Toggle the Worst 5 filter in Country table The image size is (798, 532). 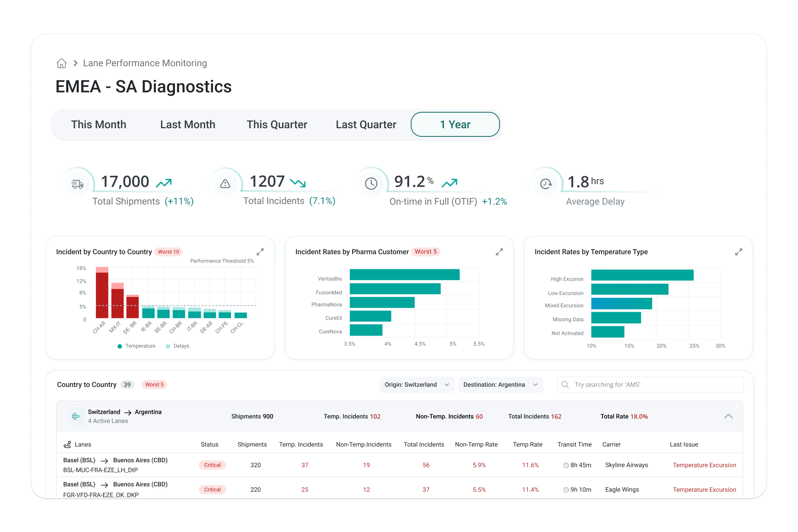(x=154, y=385)
